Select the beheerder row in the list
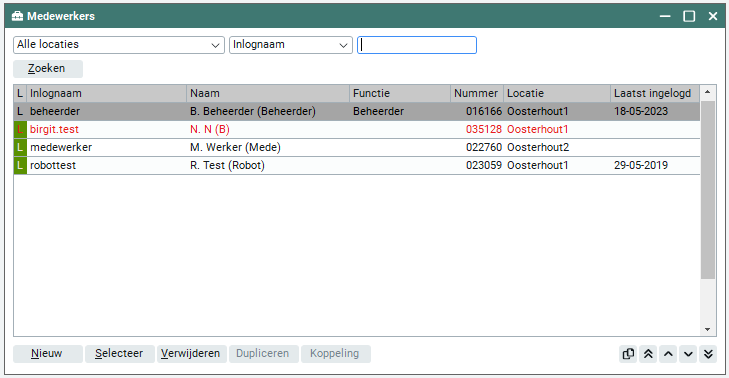This screenshot has height=378, width=729. pos(357,112)
